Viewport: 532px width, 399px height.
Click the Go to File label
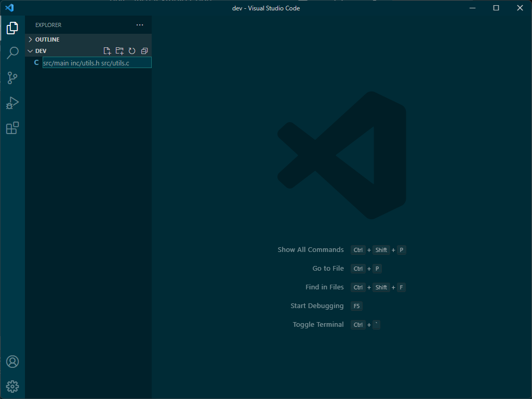click(328, 268)
